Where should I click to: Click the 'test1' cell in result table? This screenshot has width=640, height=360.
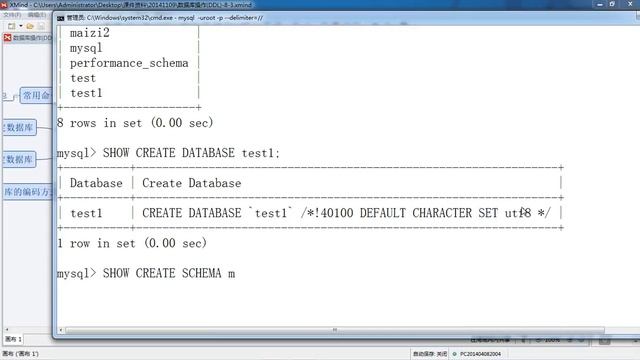point(86,213)
